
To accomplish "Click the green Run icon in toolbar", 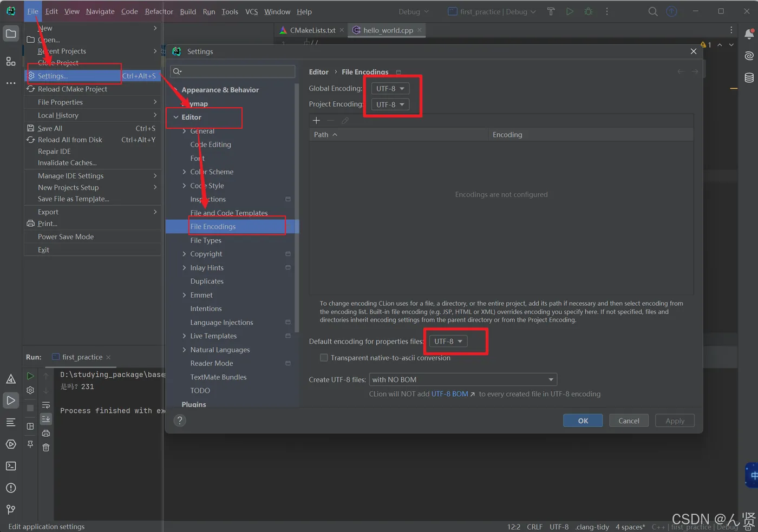I will coord(570,11).
